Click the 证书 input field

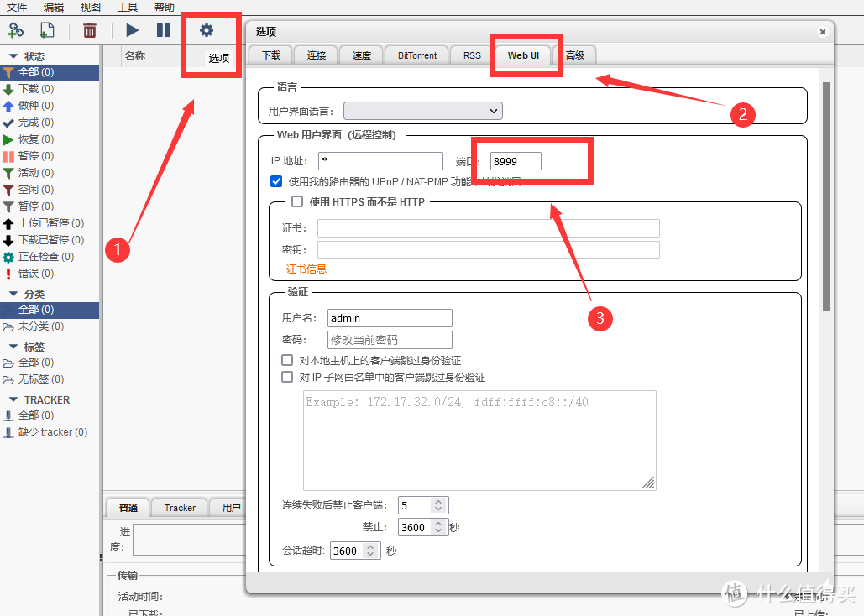click(488, 228)
